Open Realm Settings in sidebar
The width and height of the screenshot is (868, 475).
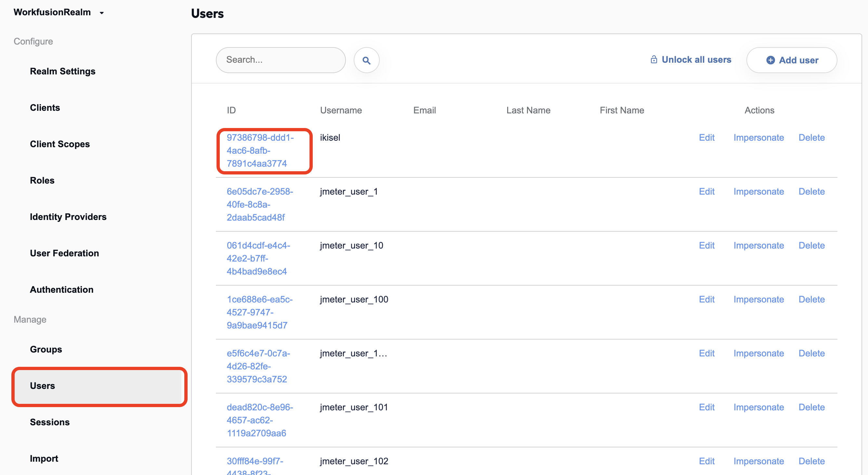(62, 71)
